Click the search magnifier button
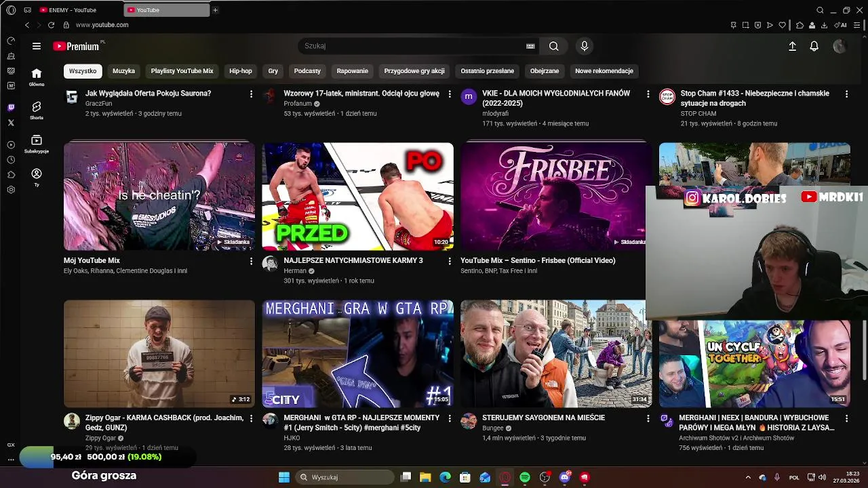868x488 pixels. (554, 46)
